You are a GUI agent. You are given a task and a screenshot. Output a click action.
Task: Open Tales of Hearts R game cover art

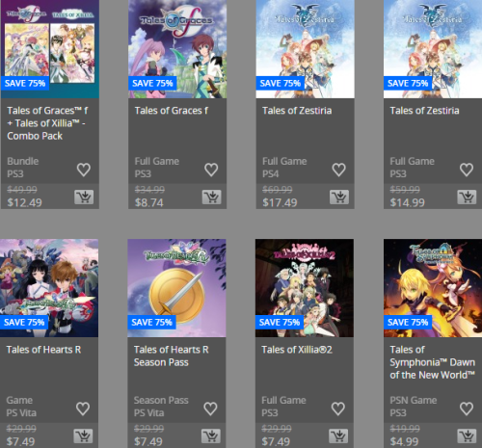pos(49,288)
